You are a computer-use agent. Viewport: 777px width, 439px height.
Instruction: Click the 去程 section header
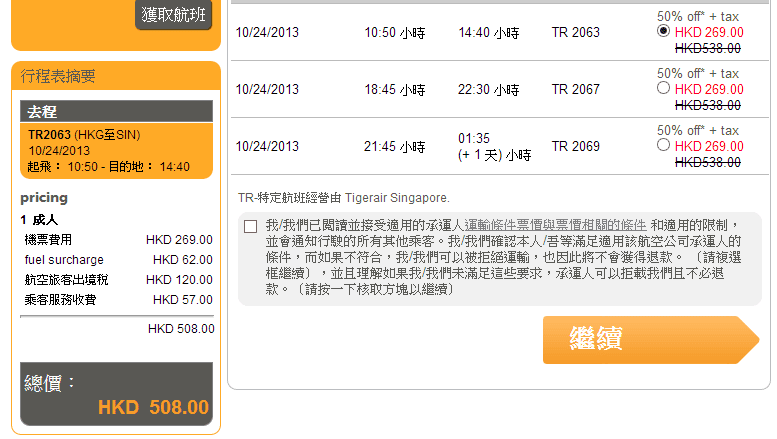click(x=116, y=112)
